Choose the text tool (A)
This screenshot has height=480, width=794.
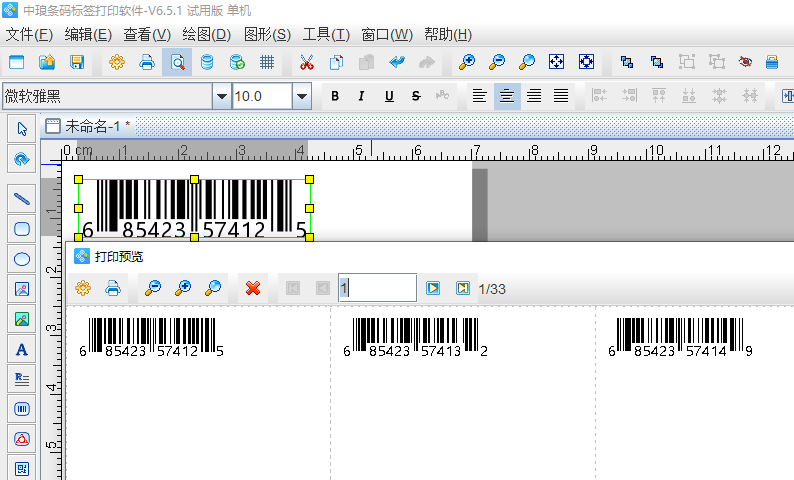pos(21,349)
